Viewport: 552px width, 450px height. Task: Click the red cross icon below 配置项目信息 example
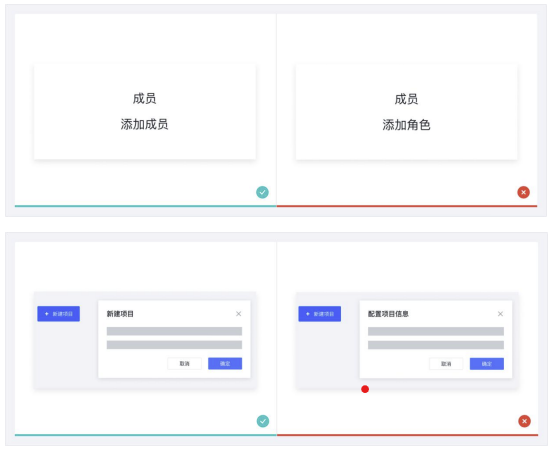tap(525, 421)
